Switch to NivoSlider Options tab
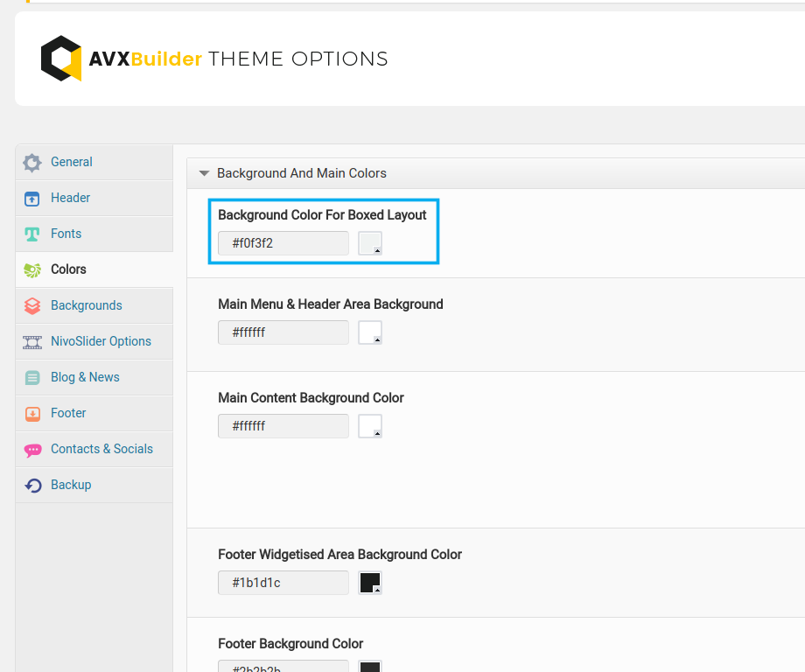805x672 pixels. click(101, 341)
